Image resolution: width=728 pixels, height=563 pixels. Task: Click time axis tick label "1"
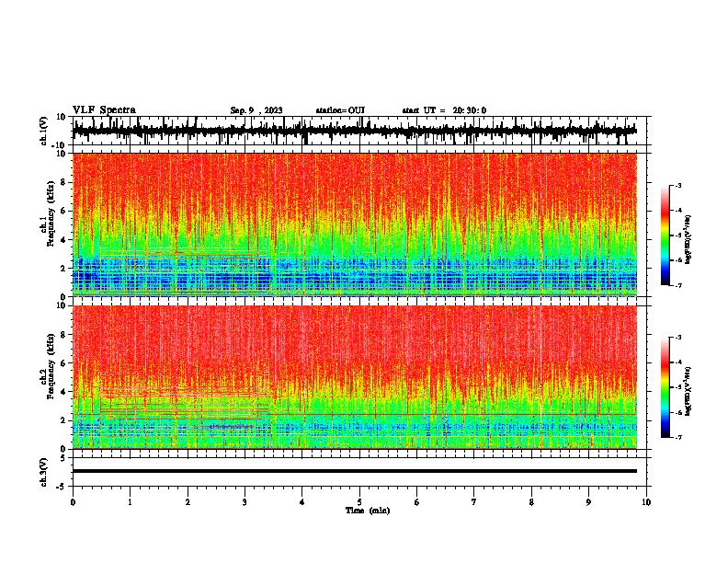(x=130, y=502)
